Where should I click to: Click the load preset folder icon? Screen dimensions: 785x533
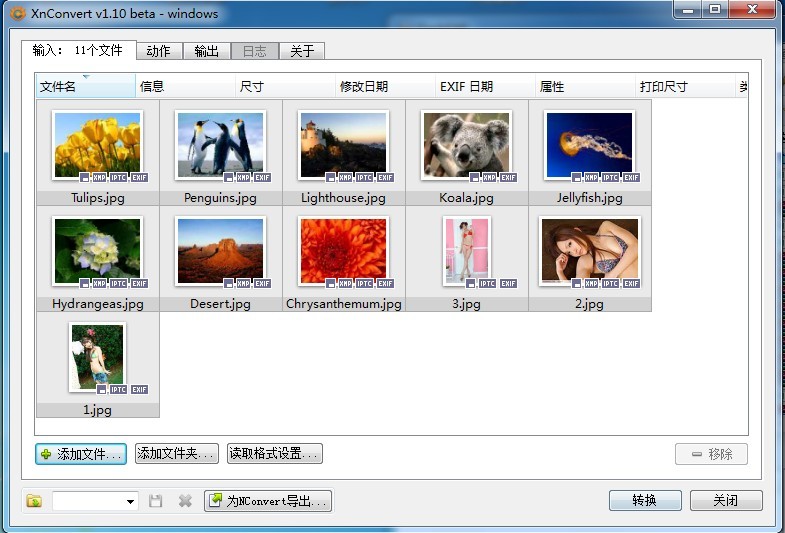(x=34, y=501)
